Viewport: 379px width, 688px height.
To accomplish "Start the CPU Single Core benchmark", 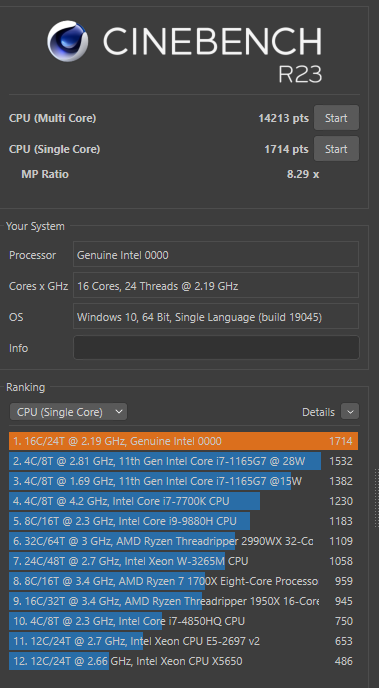I will click(x=336, y=149).
